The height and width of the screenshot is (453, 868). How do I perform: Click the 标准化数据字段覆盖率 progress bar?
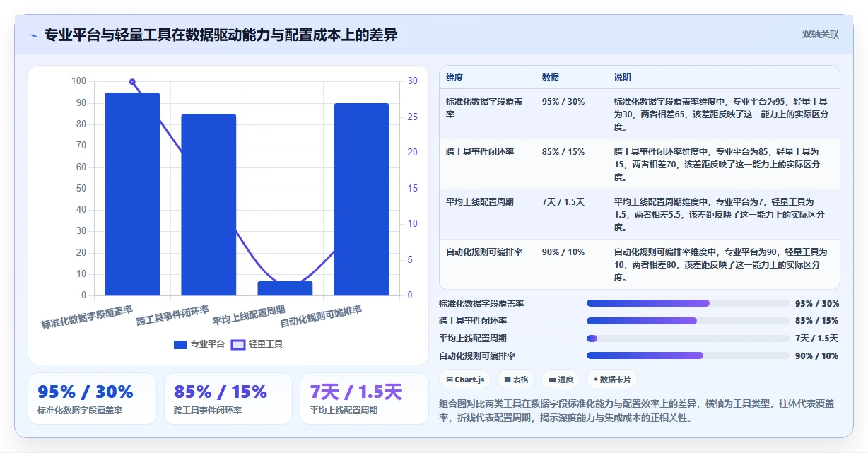(688, 303)
